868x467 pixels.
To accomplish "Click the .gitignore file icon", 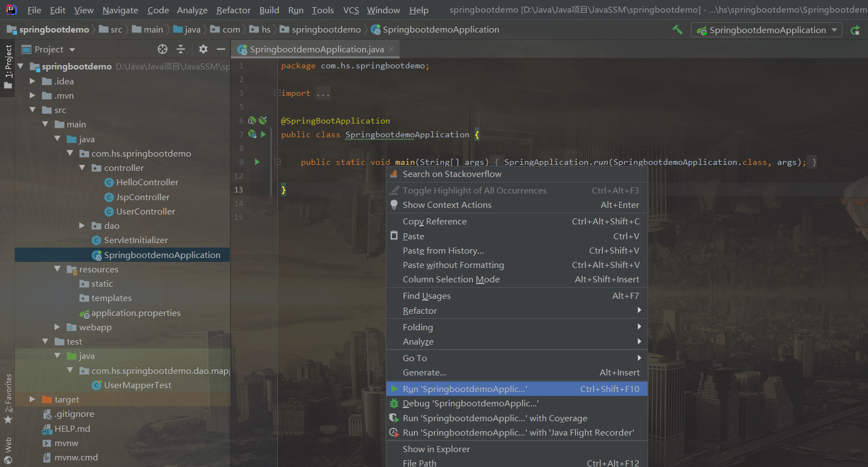I will [x=47, y=414].
